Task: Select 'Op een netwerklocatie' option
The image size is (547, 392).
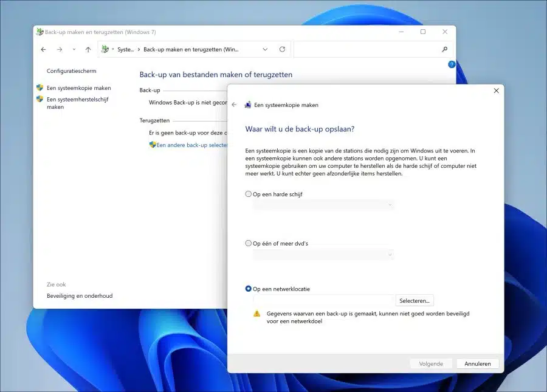Action: tap(249, 289)
